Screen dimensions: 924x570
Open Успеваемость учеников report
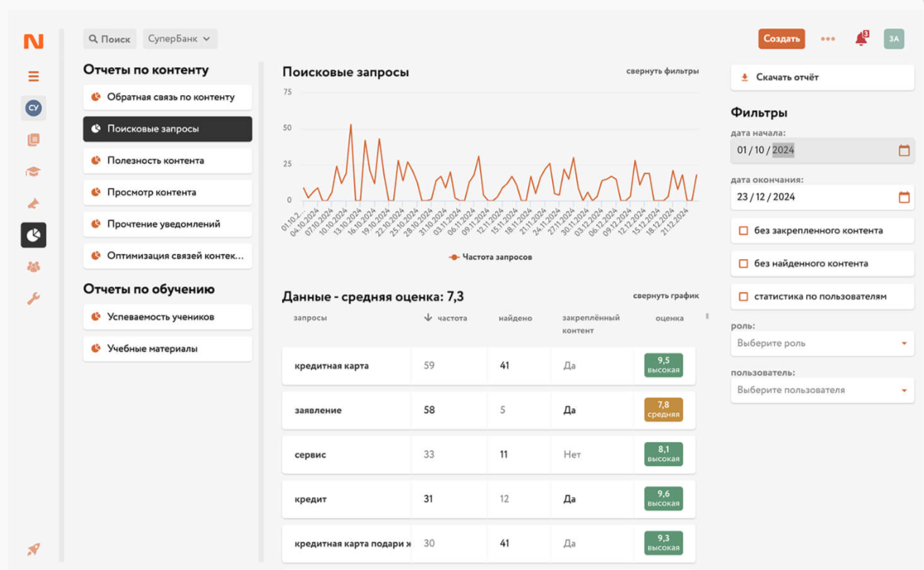pos(168,317)
